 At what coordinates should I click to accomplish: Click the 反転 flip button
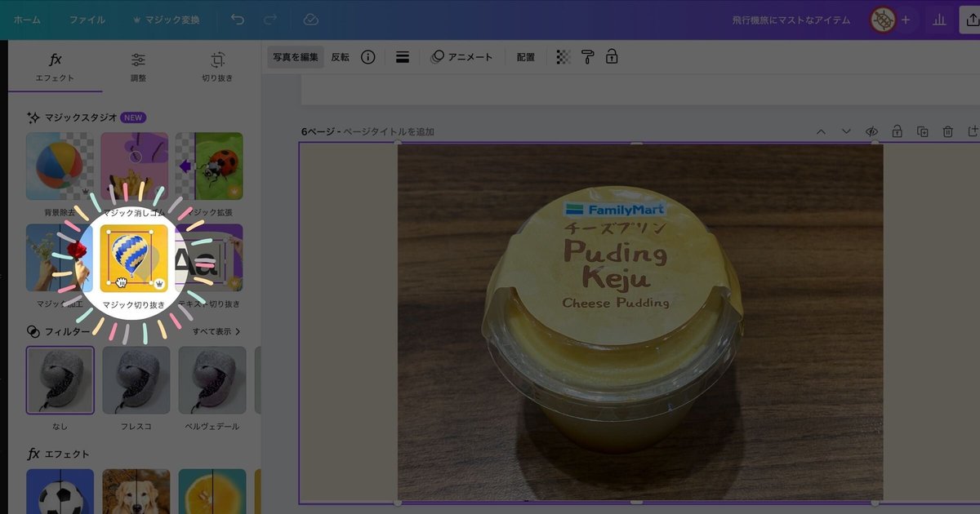(340, 57)
